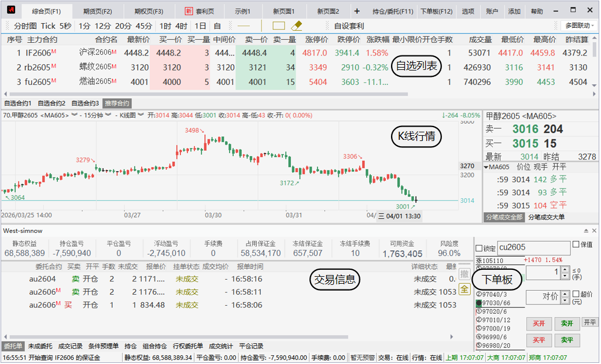Click the trade list horizontal scrollbar

(174, 336)
